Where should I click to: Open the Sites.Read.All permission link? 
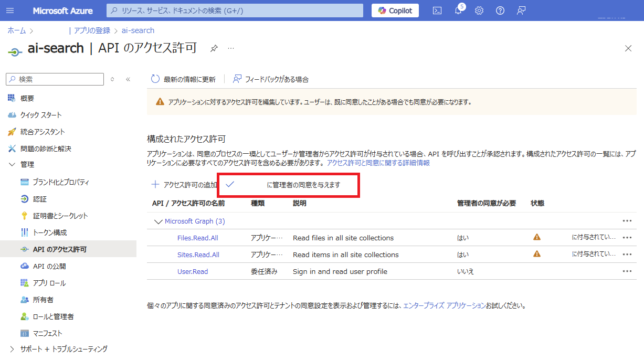tap(198, 255)
